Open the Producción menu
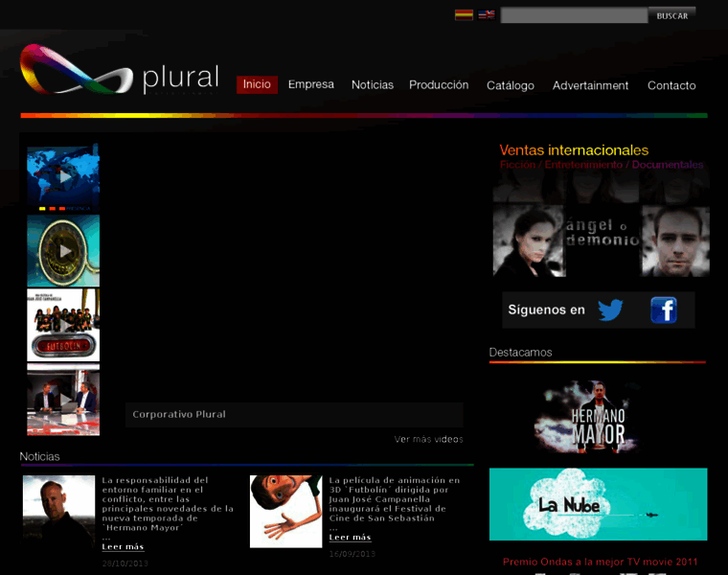 pos(439,85)
